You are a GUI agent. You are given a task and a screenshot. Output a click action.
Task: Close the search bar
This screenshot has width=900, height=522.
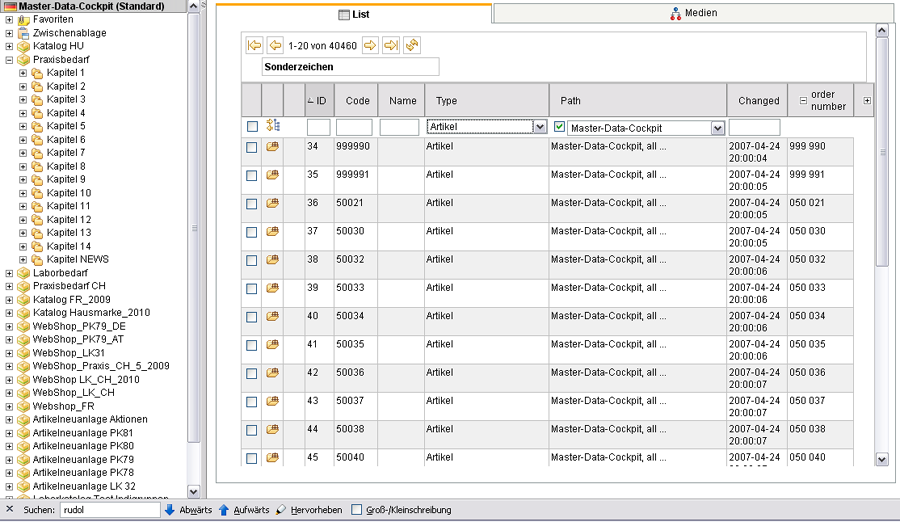pos(10,510)
